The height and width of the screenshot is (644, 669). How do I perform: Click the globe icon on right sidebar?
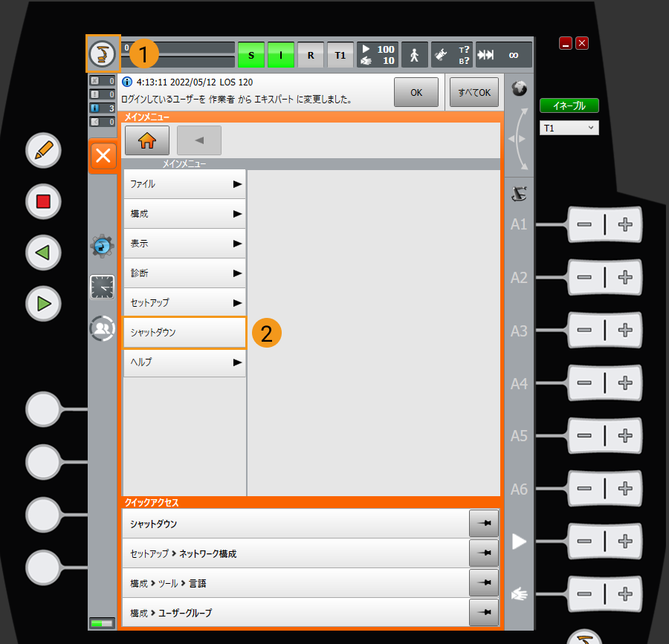tap(520, 88)
